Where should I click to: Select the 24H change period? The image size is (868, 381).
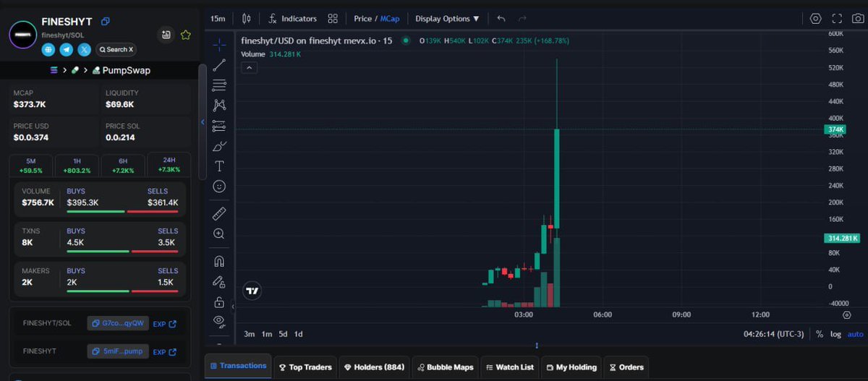(169, 165)
